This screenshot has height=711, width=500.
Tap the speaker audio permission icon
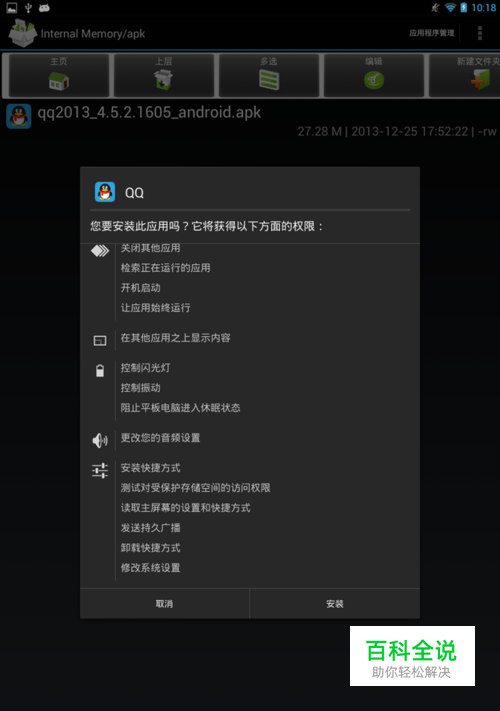pos(100,440)
